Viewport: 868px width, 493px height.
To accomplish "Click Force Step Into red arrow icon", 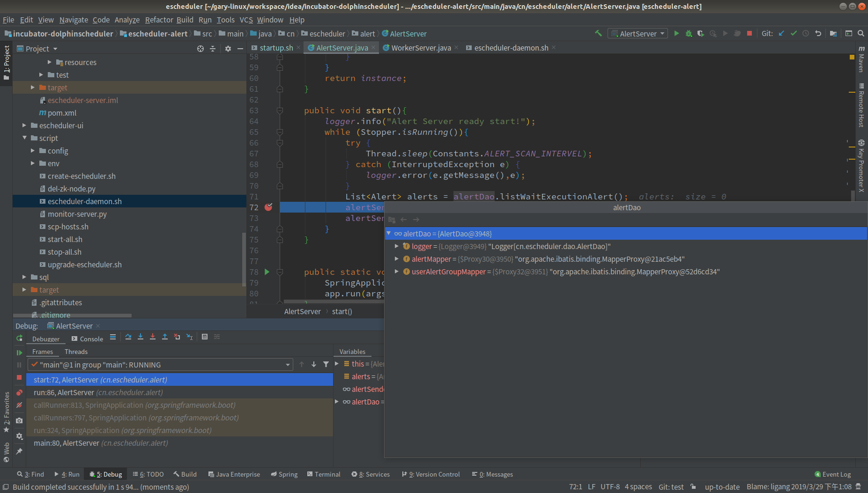I will coord(153,337).
